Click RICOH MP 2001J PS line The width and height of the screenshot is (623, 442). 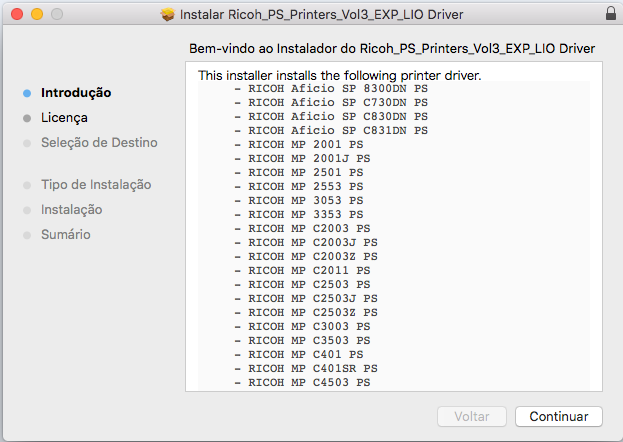302,159
